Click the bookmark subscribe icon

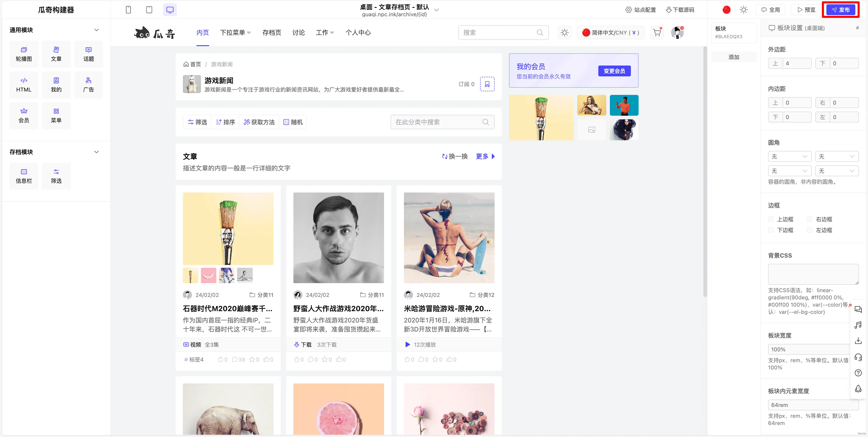coord(487,84)
